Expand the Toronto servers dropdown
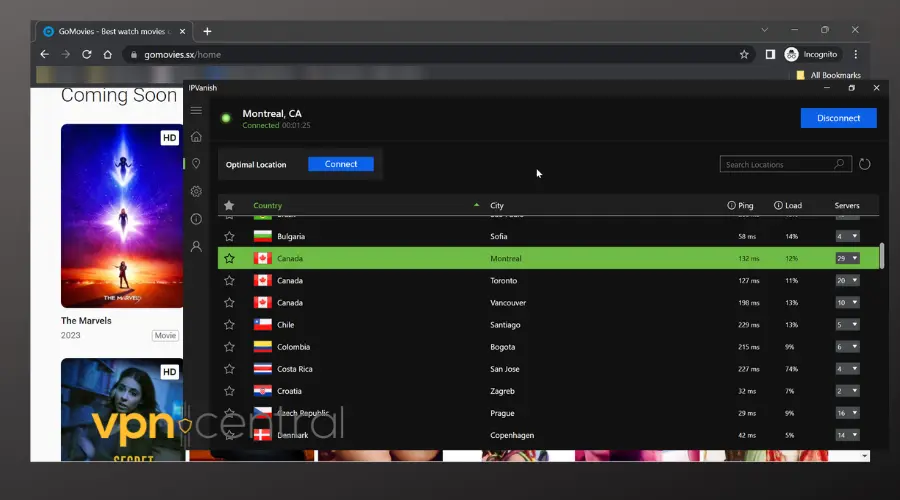 pyautogui.click(x=847, y=281)
